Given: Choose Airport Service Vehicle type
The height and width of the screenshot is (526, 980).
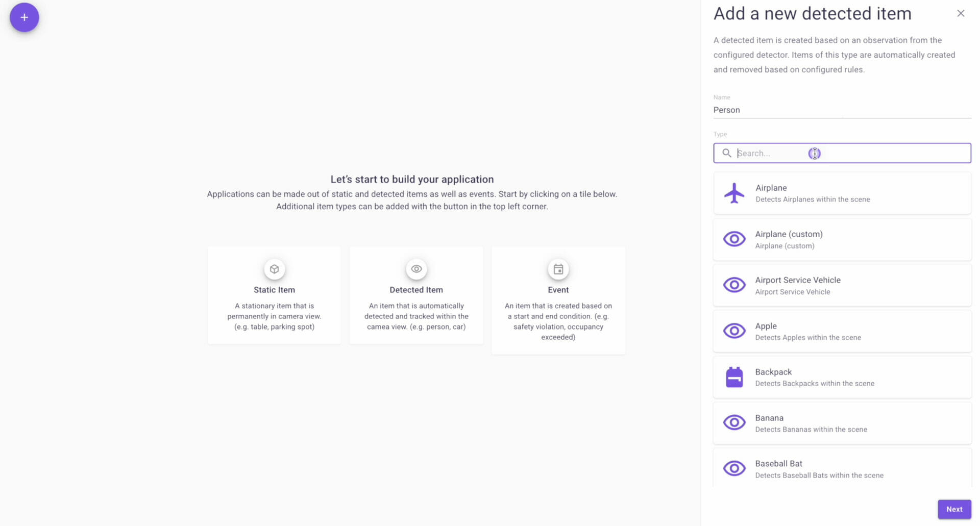Looking at the screenshot, I should tap(842, 285).
